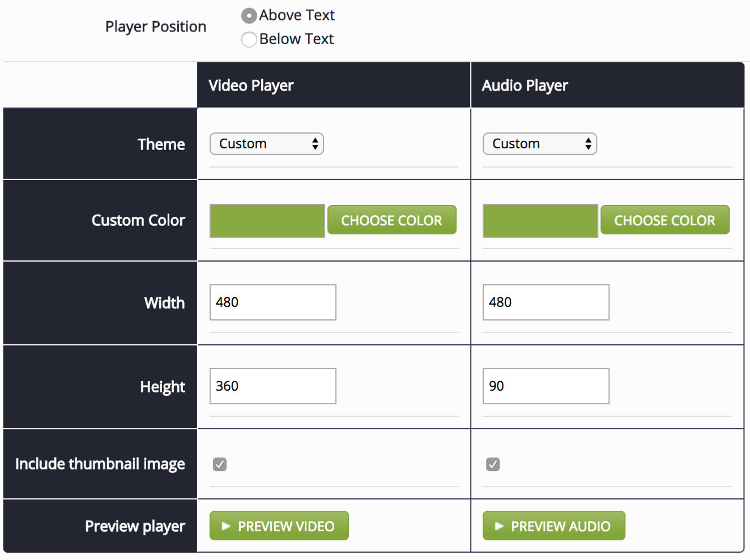
Task: Click the Video Player column header
Action: 334,85
